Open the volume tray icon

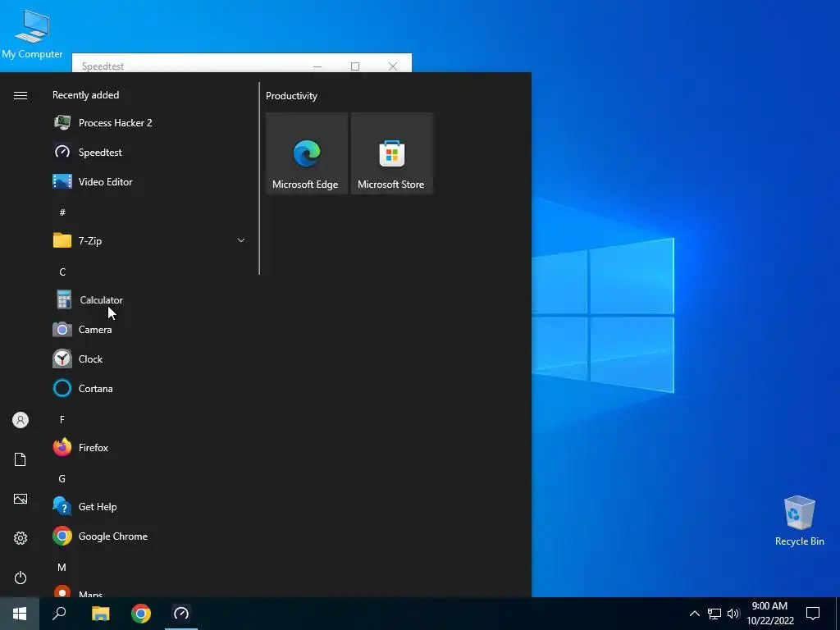click(x=733, y=614)
